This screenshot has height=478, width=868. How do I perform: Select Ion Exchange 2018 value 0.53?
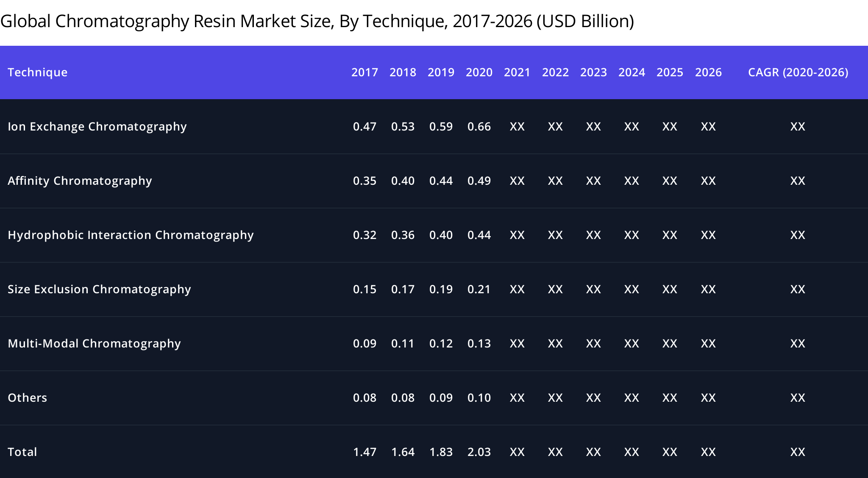pos(403,127)
